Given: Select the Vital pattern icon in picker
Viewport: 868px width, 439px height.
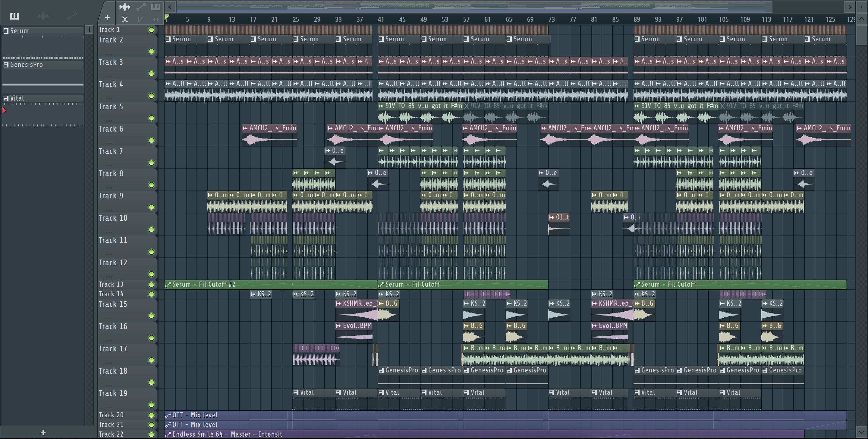Looking at the screenshot, I should [6, 98].
